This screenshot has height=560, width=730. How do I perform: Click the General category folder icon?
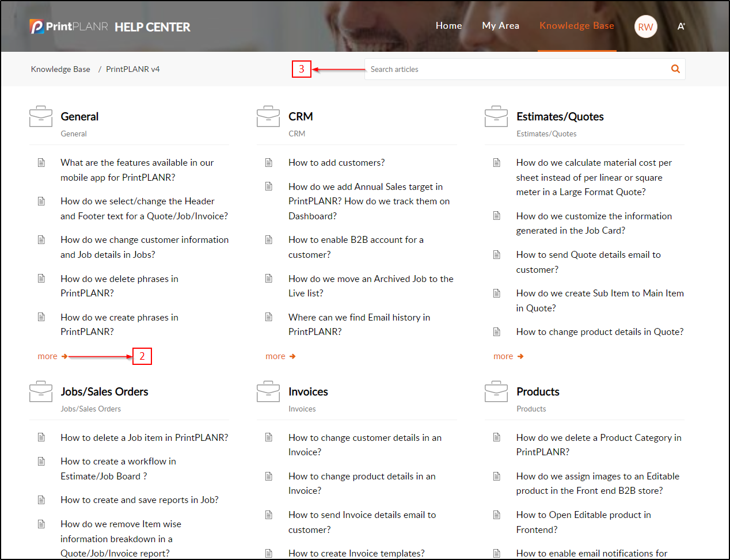[41, 116]
